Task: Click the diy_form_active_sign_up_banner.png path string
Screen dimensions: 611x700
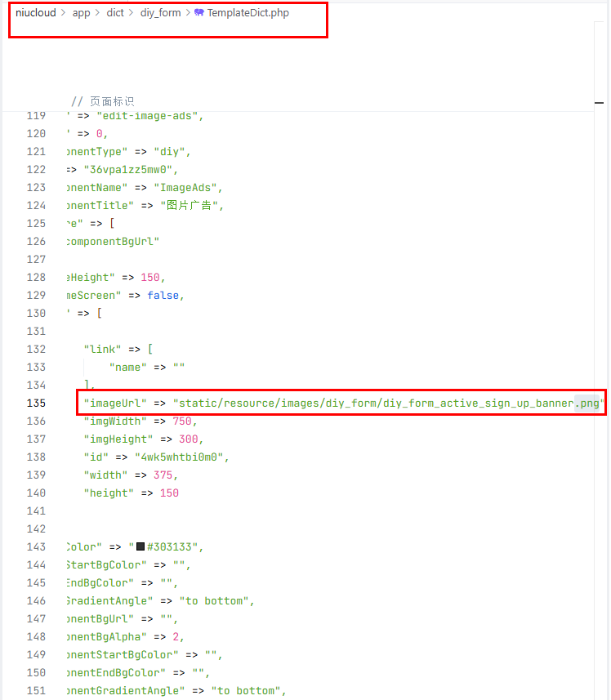Action: 388,404
